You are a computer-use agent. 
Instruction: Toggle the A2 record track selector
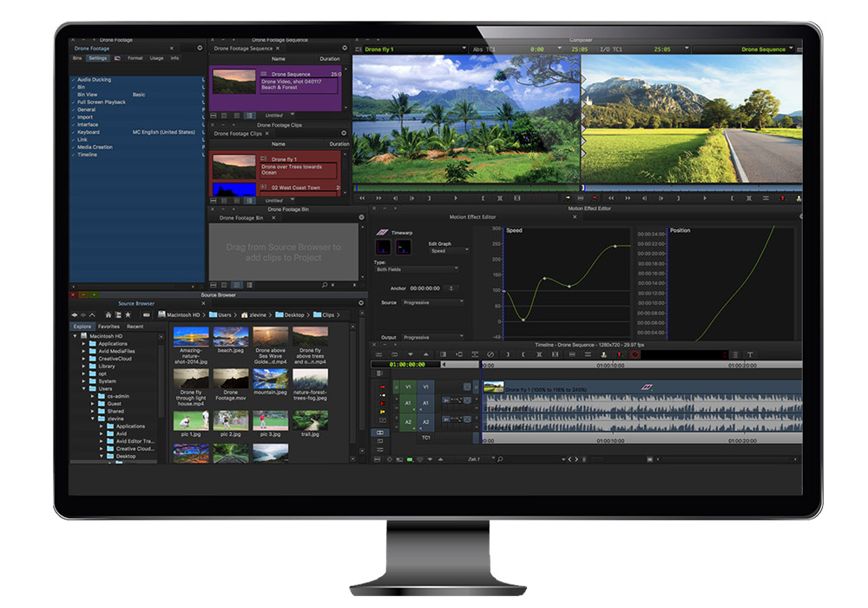click(425, 421)
